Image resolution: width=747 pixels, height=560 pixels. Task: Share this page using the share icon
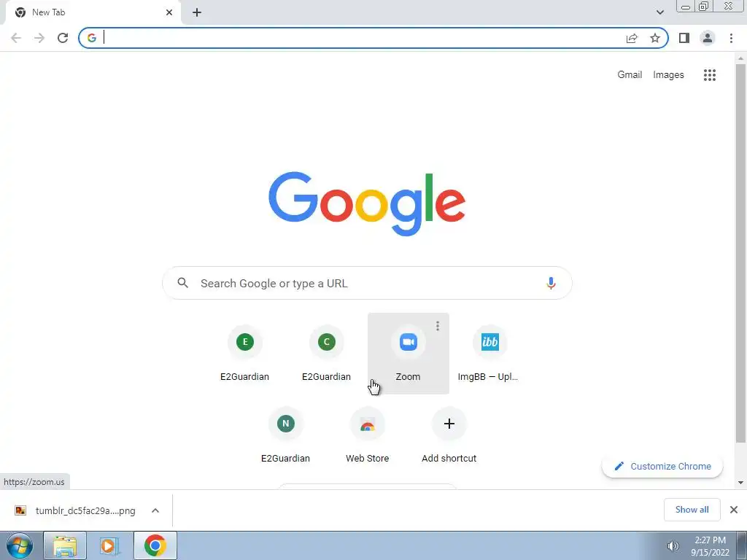(x=632, y=38)
